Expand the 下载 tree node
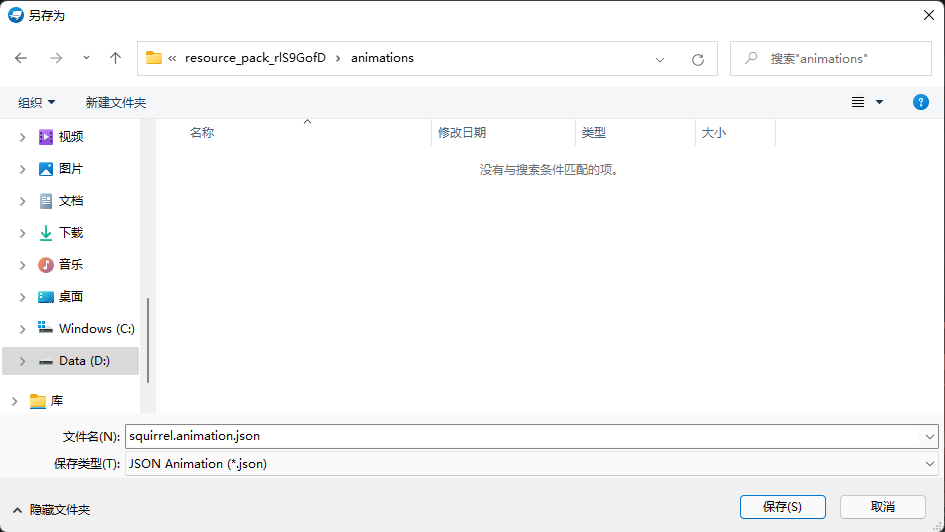Viewport: 945px width, 532px height. pos(22,233)
